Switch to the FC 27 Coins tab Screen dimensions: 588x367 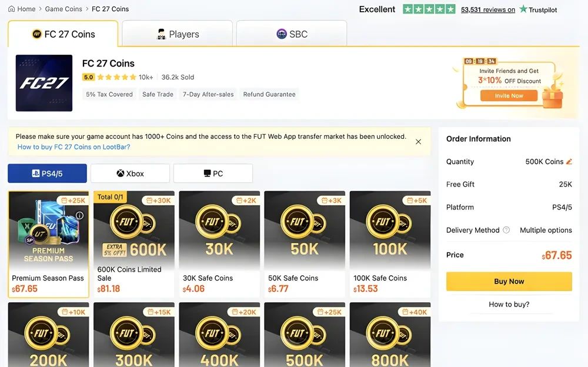(63, 34)
